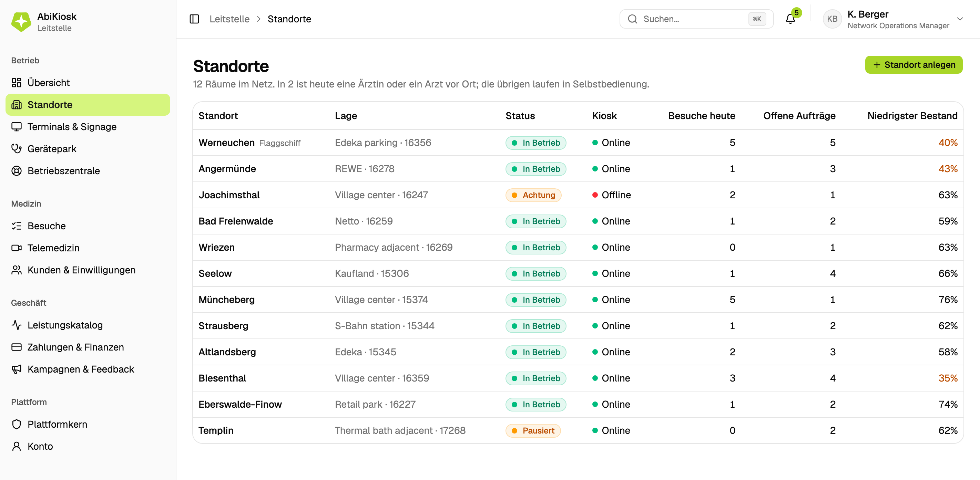
Task: Go to Terminals & Signage page
Action: [88, 127]
